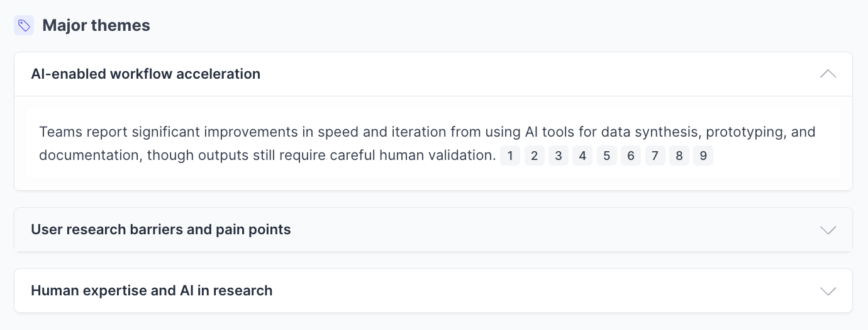Click the Human expertise and AI title text
The image size is (868, 330).
(152, 291)
